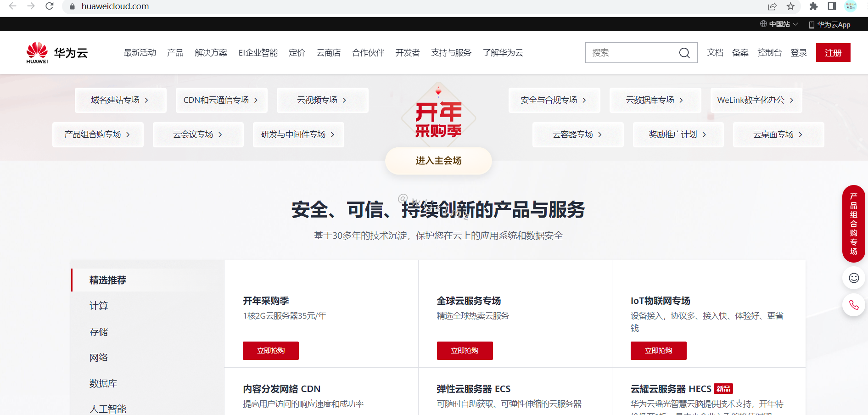Click the browser back arrow
The height and width of the screenshot is (415, 868).
[x=13, y=6]
